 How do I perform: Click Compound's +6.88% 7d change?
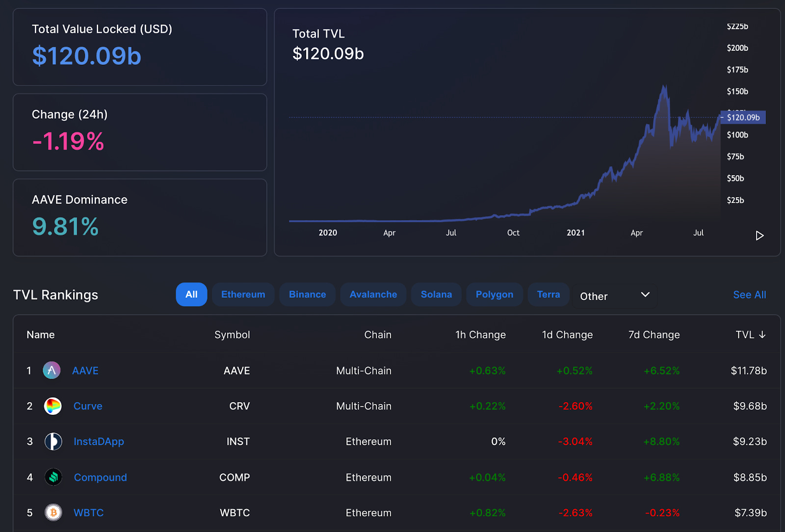(661, 478)
